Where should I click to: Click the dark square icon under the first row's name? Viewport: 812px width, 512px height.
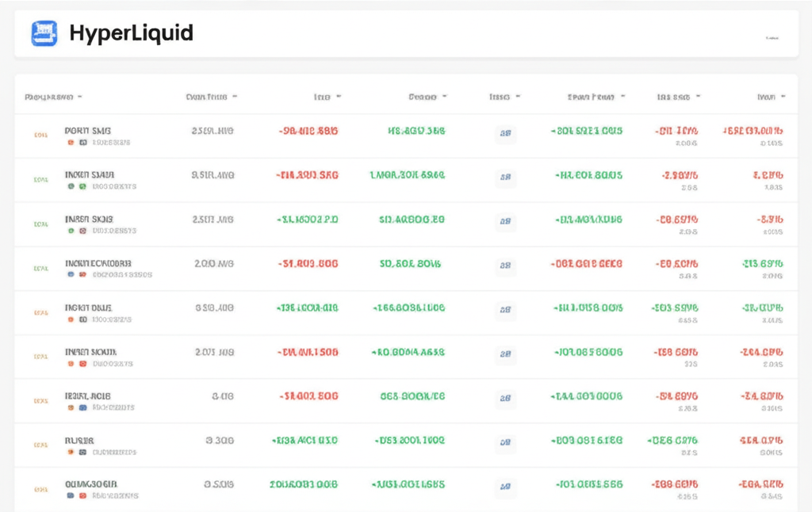pos(82,143)
